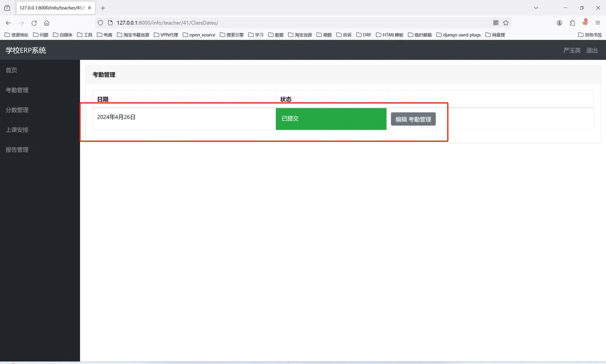The width and height of the screenshot is (606, 364).
Task: Open the Firefox account icon
Action: click(x=559, y=23)
